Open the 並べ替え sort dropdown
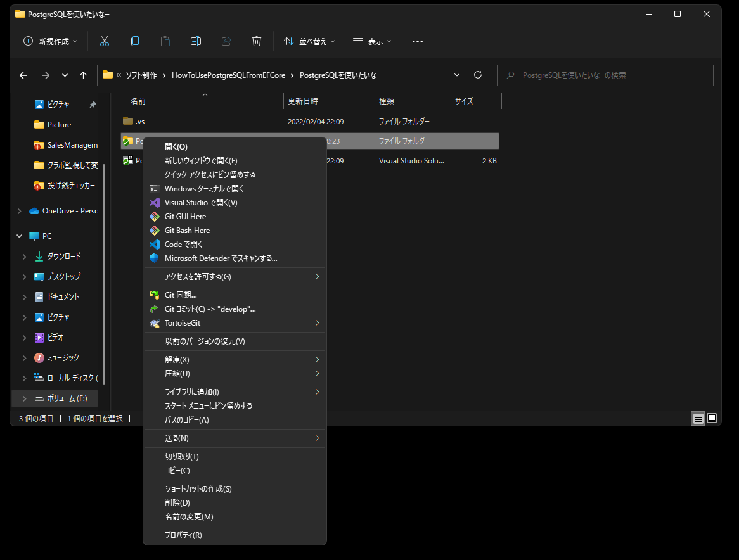Viewport: 739px width, 560px height. point(310,41)
